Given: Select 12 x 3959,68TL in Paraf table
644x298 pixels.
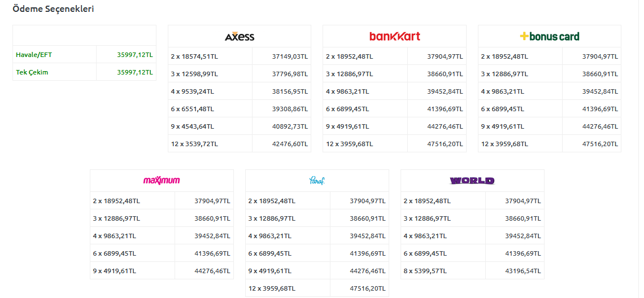Looking at the screenshot, I should 272,288.
